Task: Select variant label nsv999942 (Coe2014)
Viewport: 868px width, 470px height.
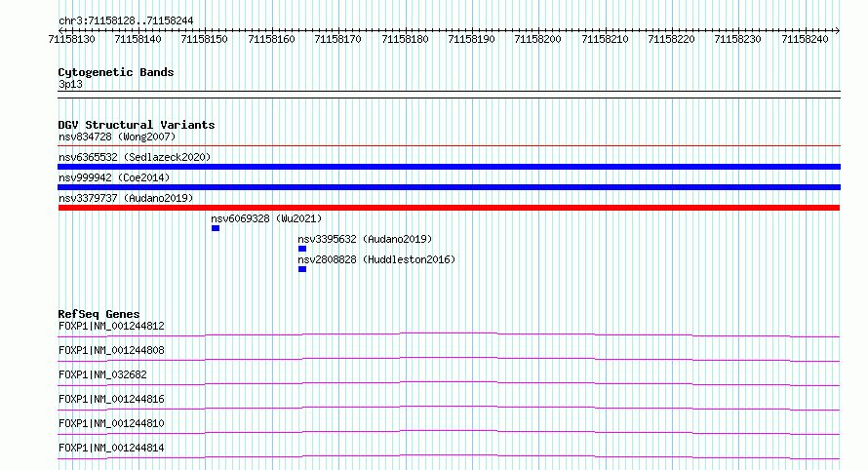Action: click(114, 177)
